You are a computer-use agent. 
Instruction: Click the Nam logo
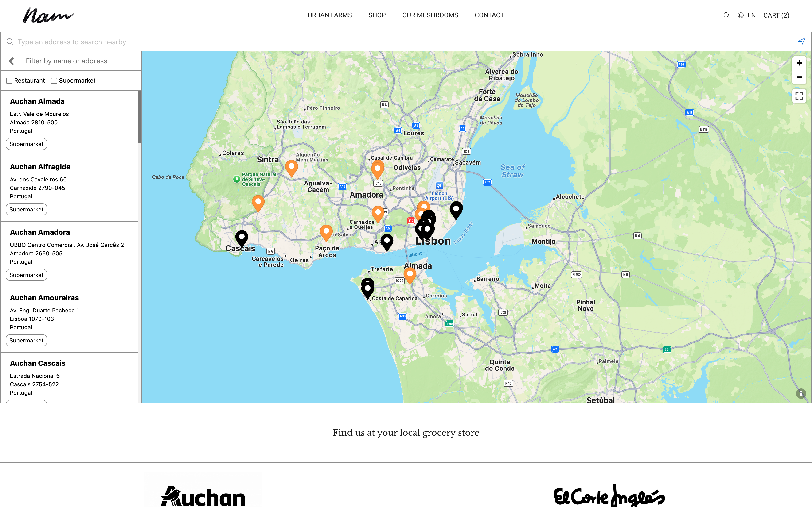(48, 15)
